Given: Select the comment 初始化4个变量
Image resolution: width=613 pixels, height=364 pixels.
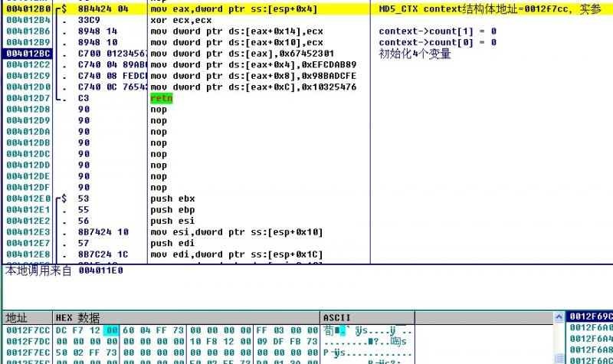Looking at the screenshot, I should [415, 54].
